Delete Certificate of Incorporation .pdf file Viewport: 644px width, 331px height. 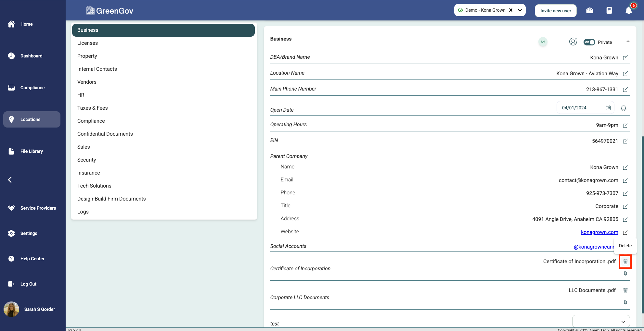(625, 262)
